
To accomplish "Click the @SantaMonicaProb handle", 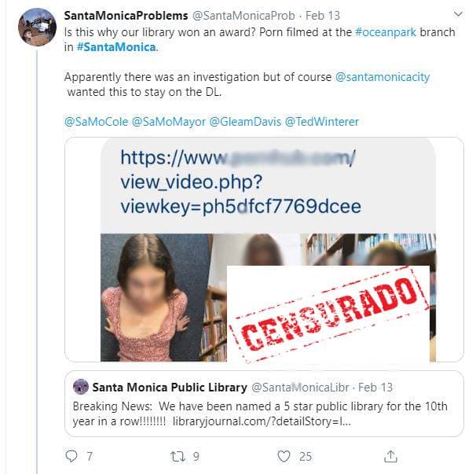I will click(x=243, y=16).
